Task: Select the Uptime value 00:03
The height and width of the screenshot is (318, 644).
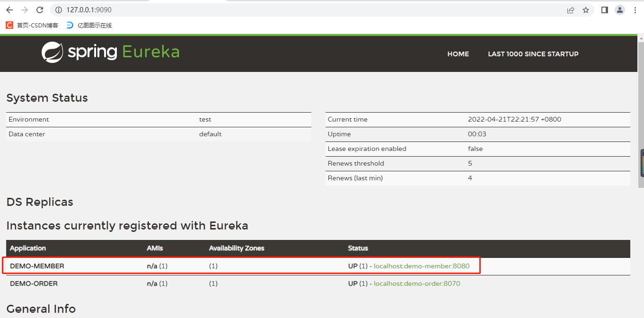Action: (x=477, y=134)
